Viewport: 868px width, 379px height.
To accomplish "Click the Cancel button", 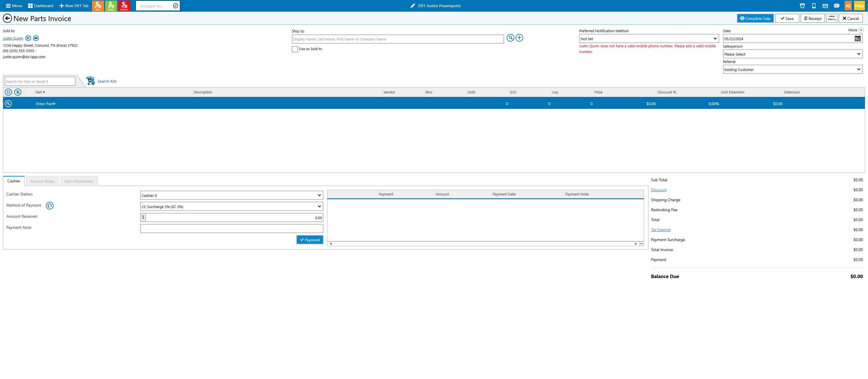I will [851, 19].
